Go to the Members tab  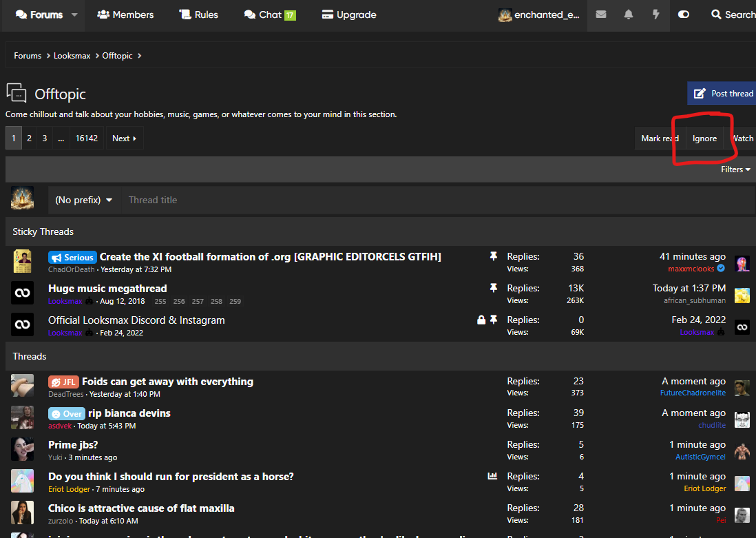(125, 14)
